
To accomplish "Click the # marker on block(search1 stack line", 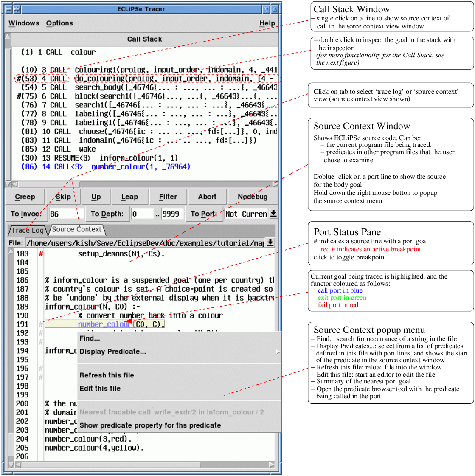I will 19,96.
